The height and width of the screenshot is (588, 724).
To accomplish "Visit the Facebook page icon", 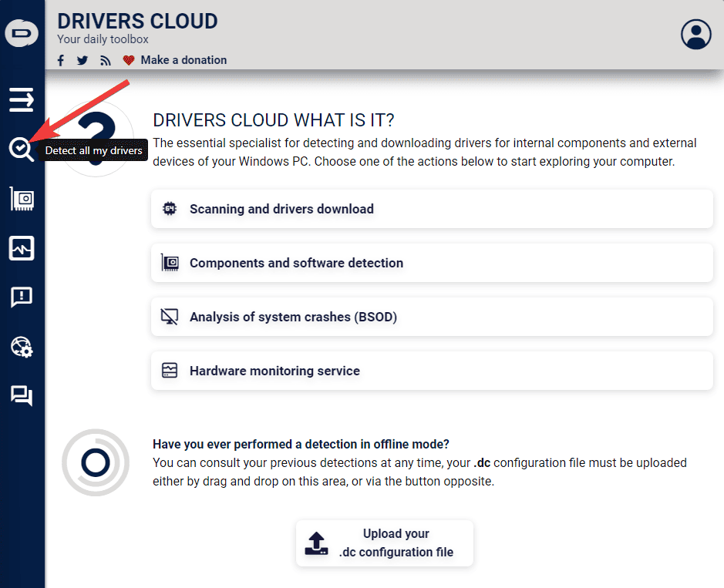I will click(x=61, y=60).
